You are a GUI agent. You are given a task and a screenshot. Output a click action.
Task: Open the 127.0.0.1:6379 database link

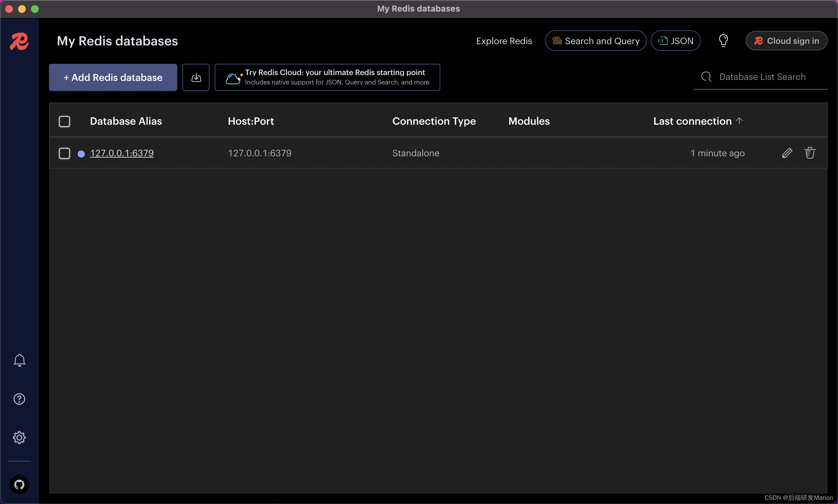122,153
